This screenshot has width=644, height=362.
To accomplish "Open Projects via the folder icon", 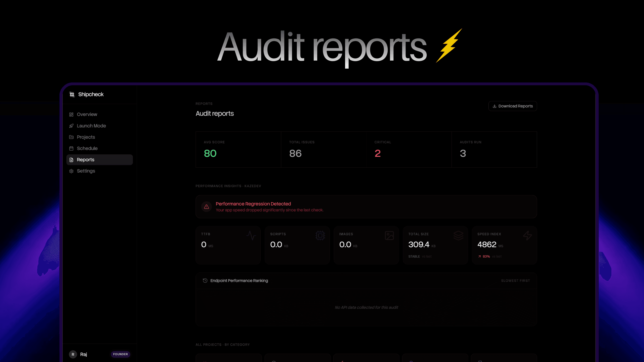I will point(71,137).
